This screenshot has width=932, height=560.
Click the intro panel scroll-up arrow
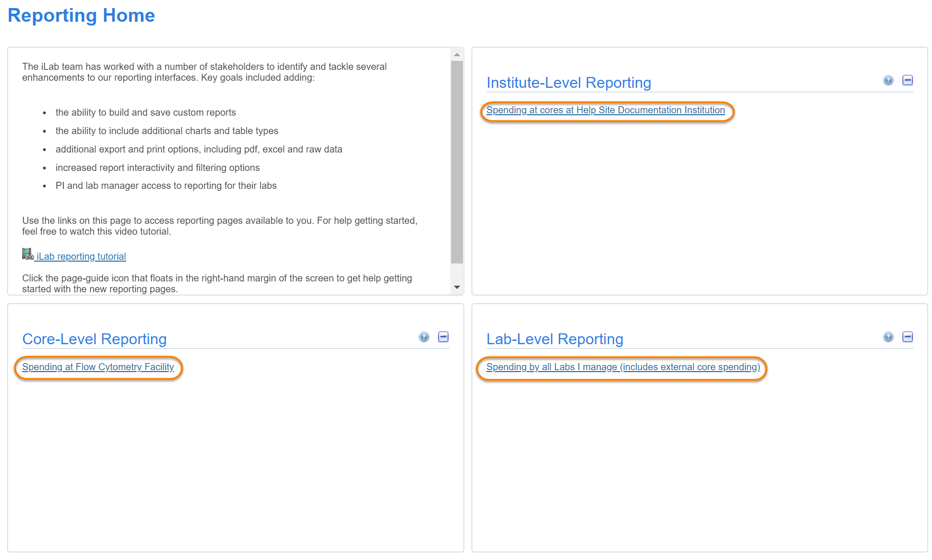coord(457,55)
